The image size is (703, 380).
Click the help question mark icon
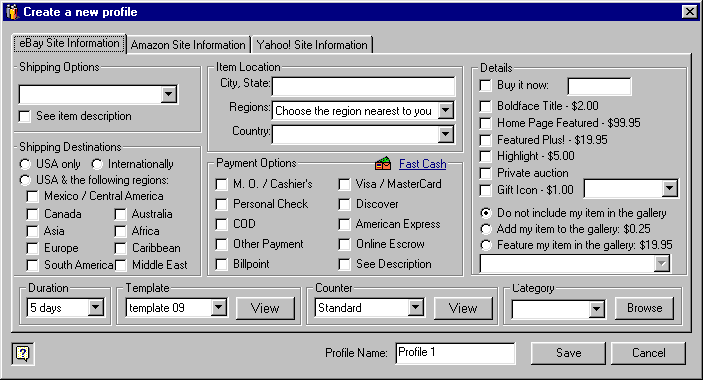(x=23, y=354)
